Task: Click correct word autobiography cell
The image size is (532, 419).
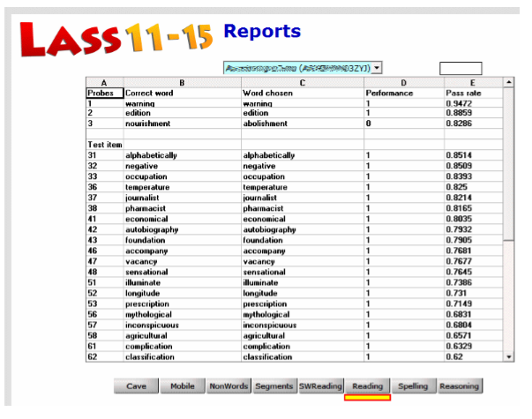Action: point(183,229)
